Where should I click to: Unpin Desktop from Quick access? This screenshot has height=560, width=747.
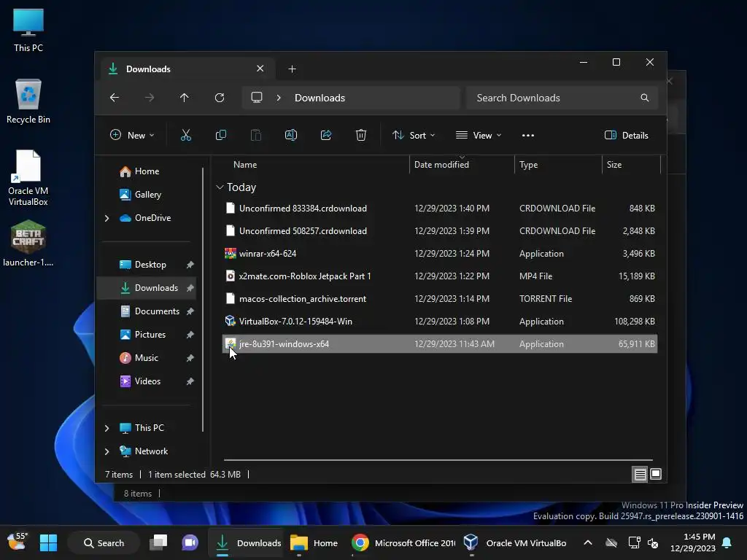(x=190, y=265)
